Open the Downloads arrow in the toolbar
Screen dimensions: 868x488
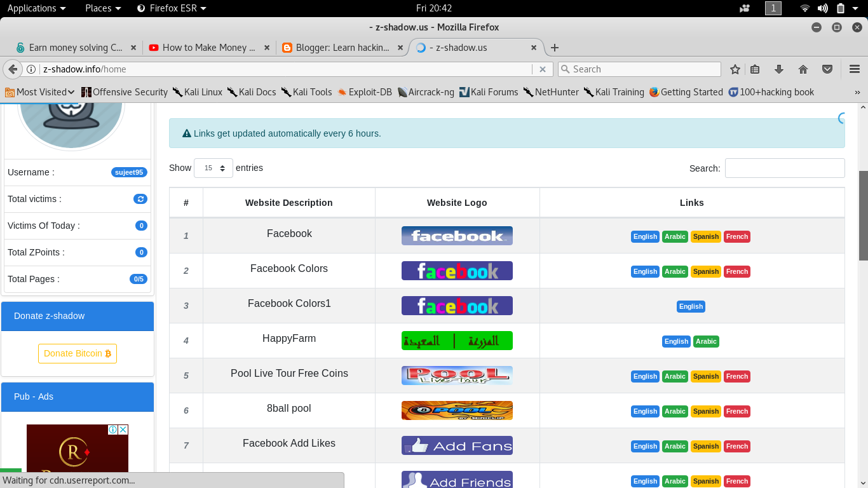[x=779, y=69]
